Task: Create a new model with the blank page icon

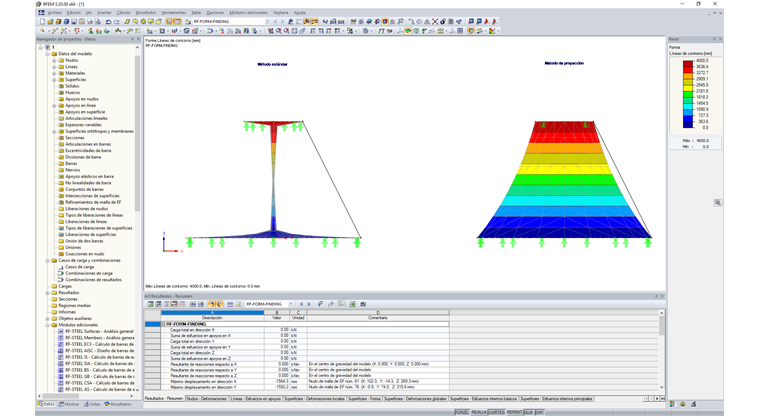Action: tap(42, 21)
